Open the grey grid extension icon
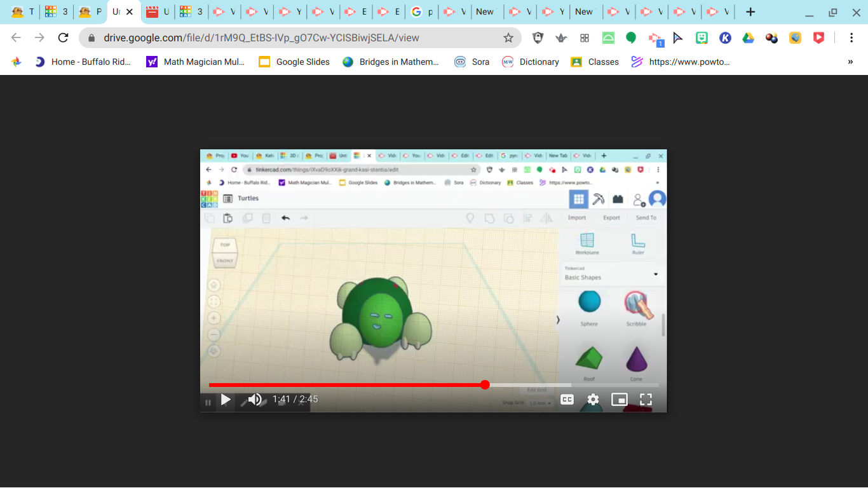Screen dimensions: 868x488 coord(585,37)
